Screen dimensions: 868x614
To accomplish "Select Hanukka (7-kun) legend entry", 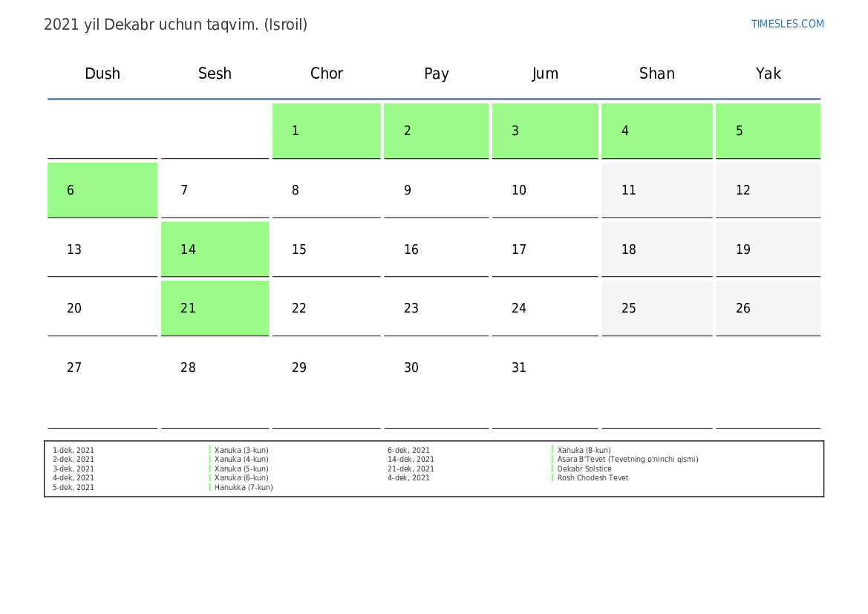I will click(244, 487).
